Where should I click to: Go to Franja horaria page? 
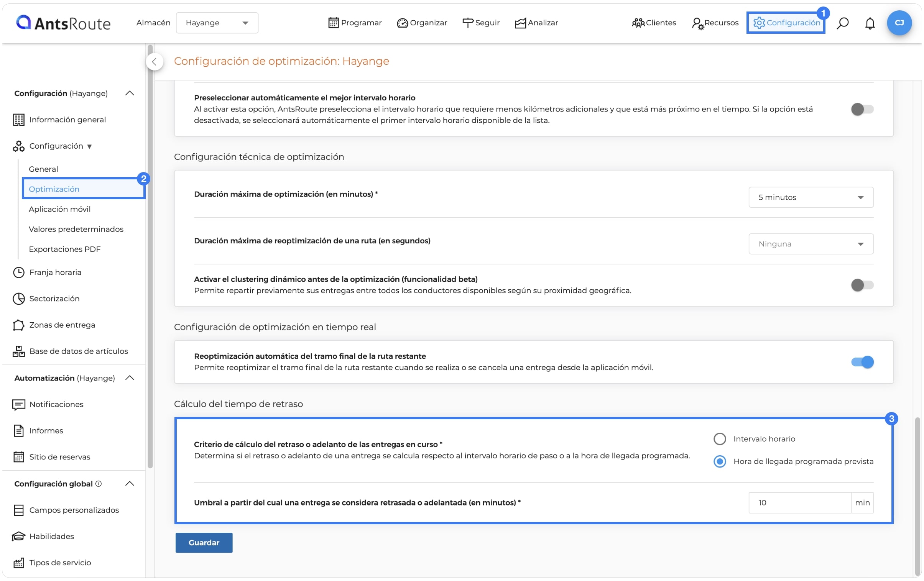pyautogui.click(x=55, y=272)
